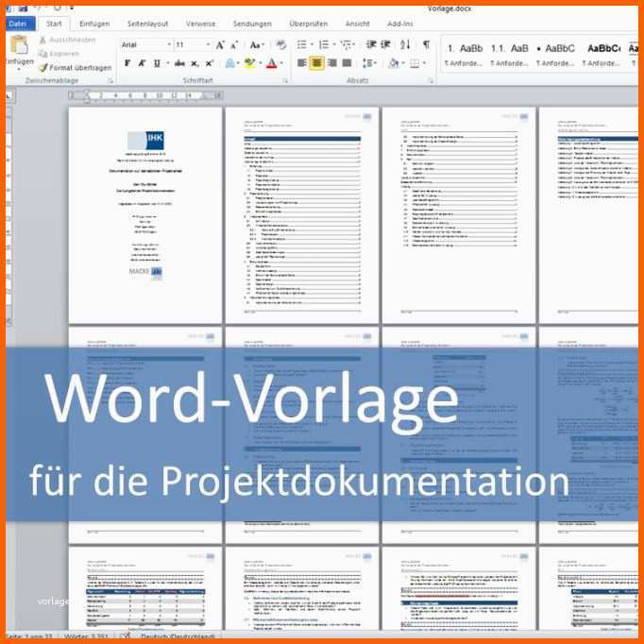
Task: Click the Einfügen paste clipboard icon
Action: 18,47
